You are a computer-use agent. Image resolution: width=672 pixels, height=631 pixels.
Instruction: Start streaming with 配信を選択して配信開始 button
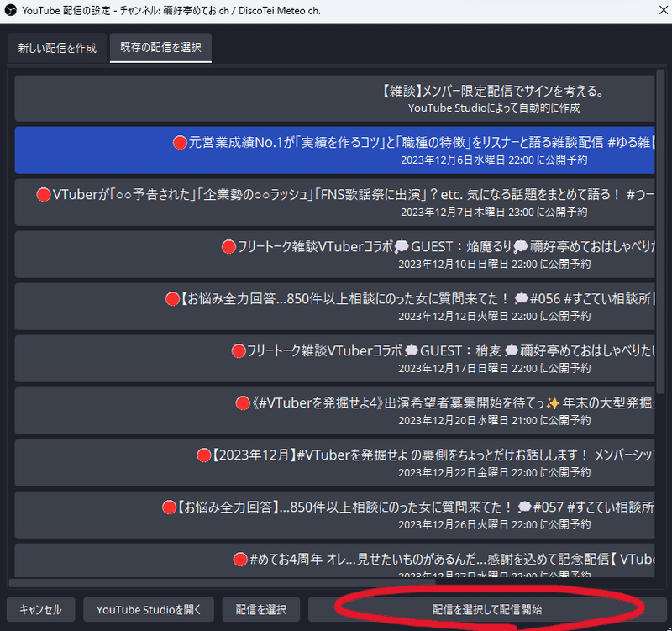tap(487, 609)
